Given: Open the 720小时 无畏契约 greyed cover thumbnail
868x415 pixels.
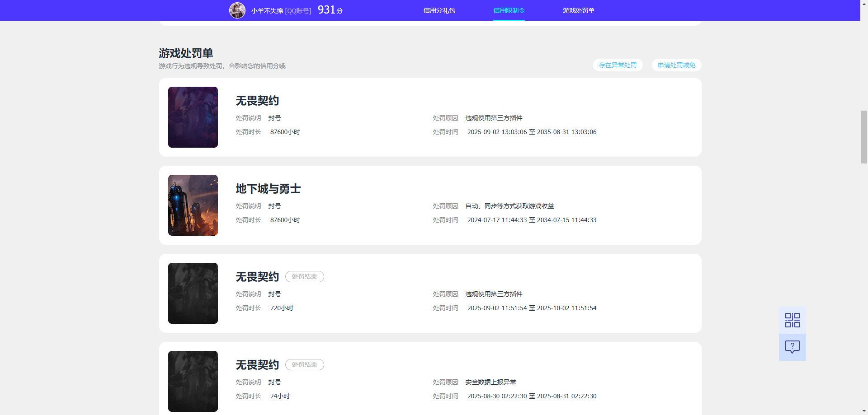Looking at the screenshot, I should [x=193, y=293].
